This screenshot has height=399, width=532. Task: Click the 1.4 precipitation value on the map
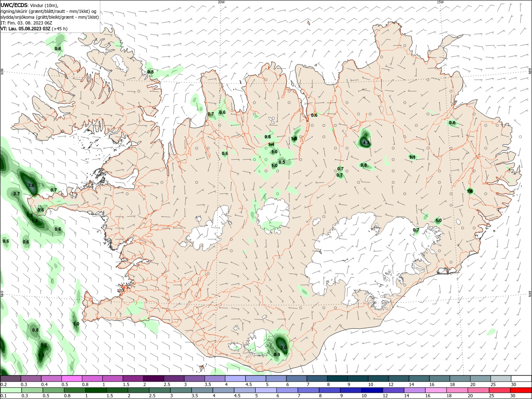(x=271, y=144)
